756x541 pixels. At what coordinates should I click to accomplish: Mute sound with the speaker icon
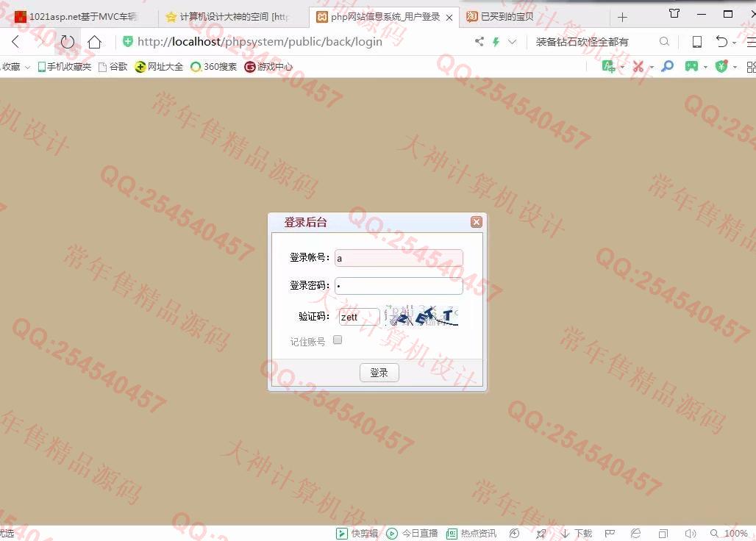[691, 534]
